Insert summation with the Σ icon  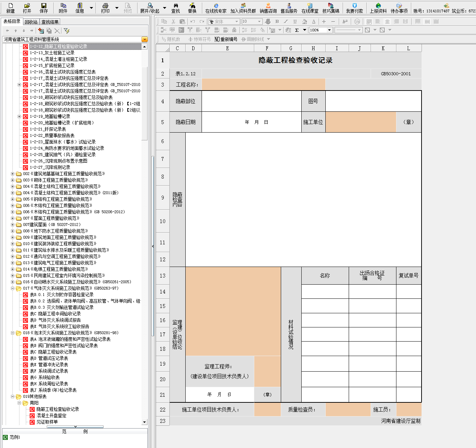(297, 30)
